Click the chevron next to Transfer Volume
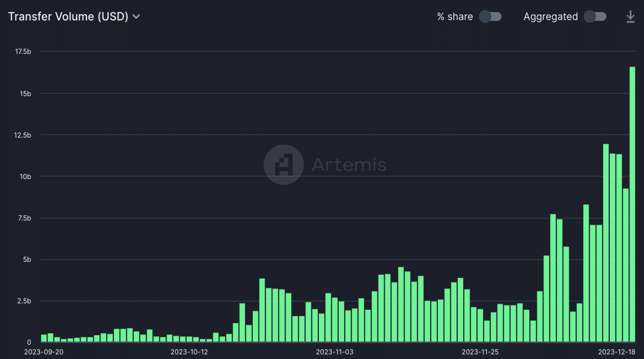 (136, 17)
